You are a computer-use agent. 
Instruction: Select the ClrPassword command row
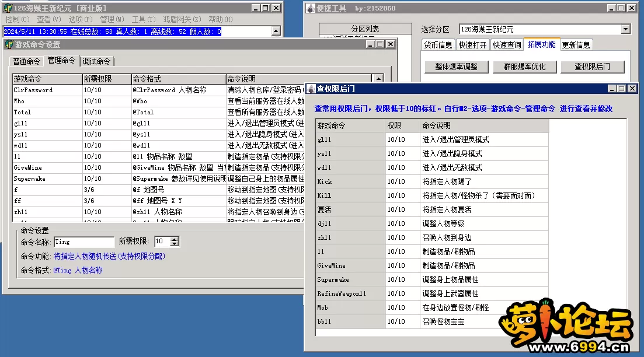click(x=159, y=90)
